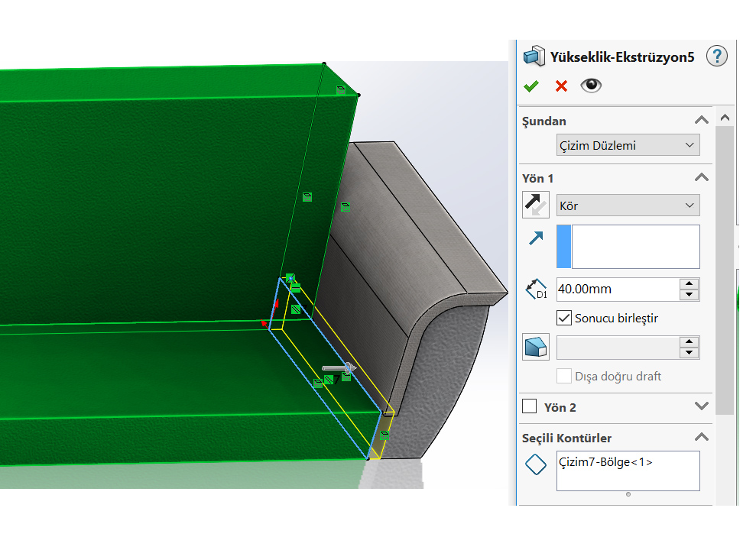The height and width of the screenshot is (550, 756).
Task: Expand the Yön 2 section
Action: pyautogui.click(x=702, y=406)
